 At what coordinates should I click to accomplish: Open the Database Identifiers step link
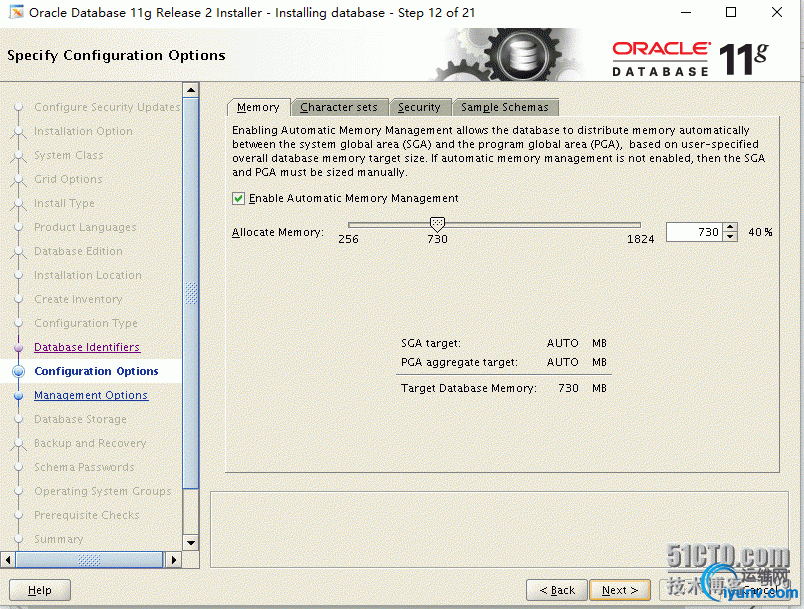[x=87, y=347]
